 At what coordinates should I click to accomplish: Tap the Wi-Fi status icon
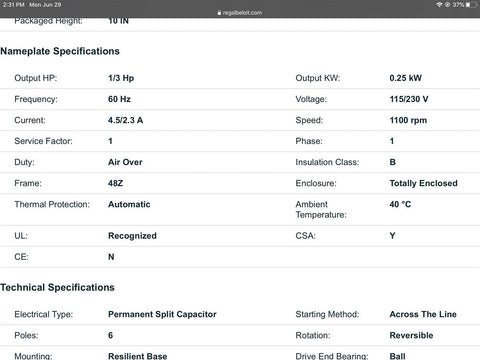click(439, 5)
